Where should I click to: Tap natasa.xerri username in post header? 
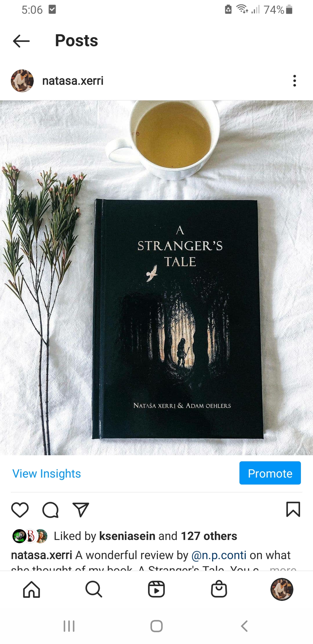(x=73, y=81)
